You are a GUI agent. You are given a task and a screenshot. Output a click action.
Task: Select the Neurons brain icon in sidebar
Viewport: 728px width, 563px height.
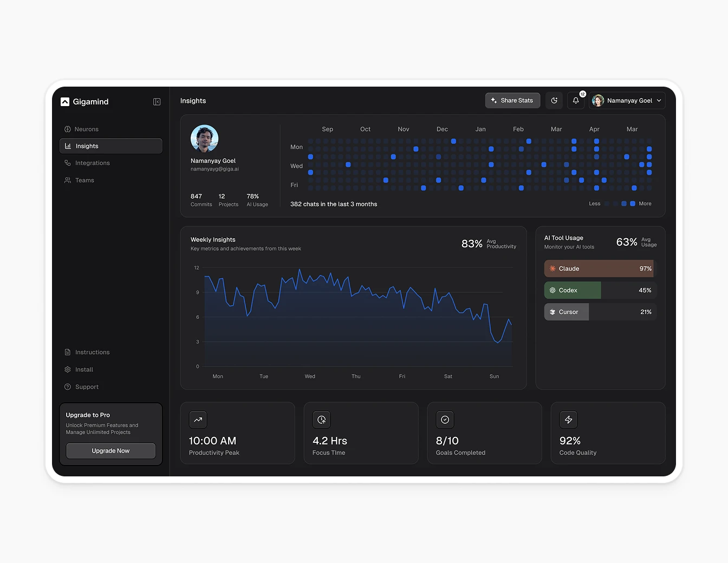tap(68, 129)
